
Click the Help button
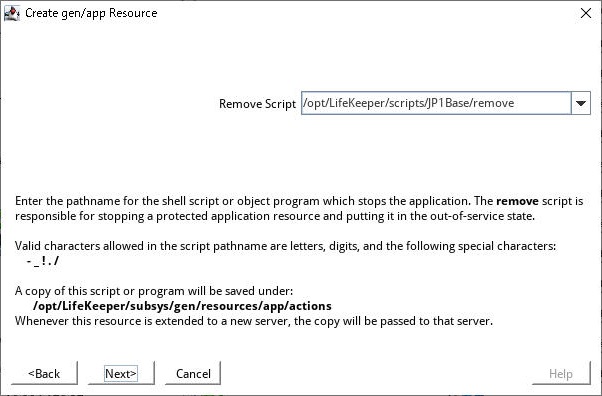[x=561, y=373]
